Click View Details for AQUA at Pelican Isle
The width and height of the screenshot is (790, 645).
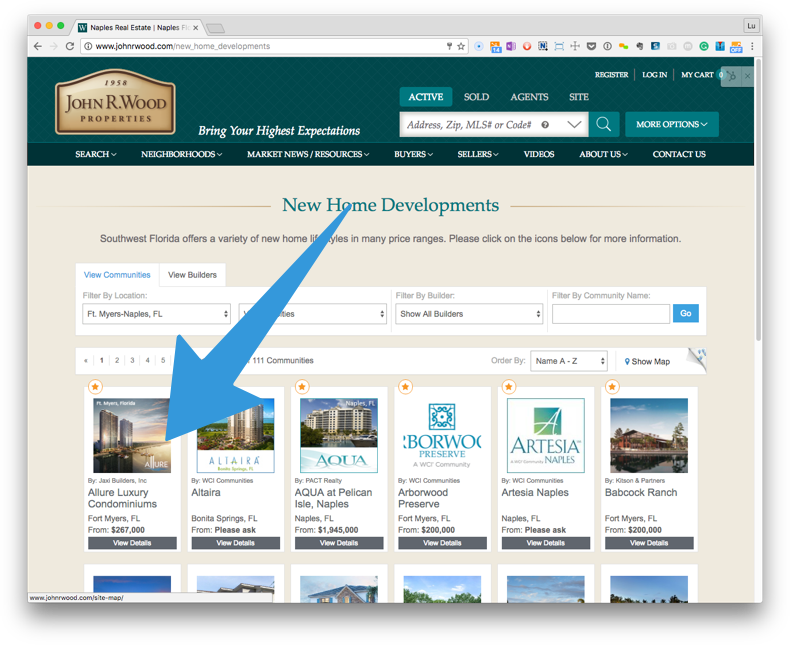pyautogui.click(x=339, y=543)
